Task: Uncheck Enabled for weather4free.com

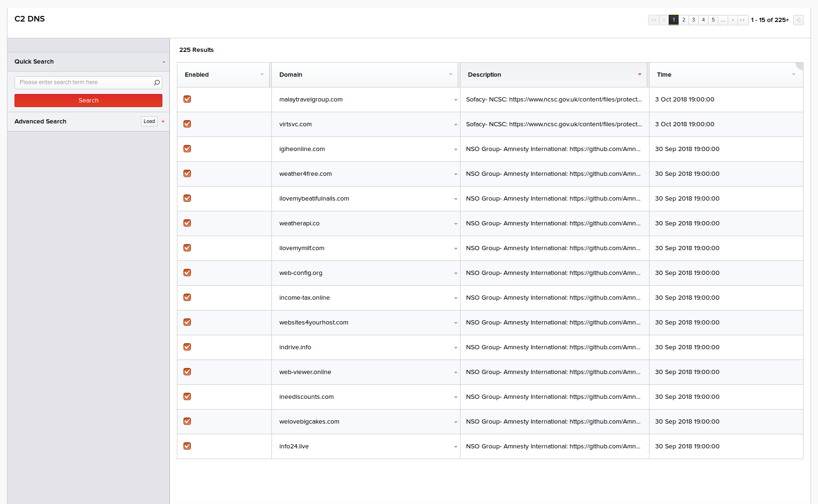Action: pos(187,173)
